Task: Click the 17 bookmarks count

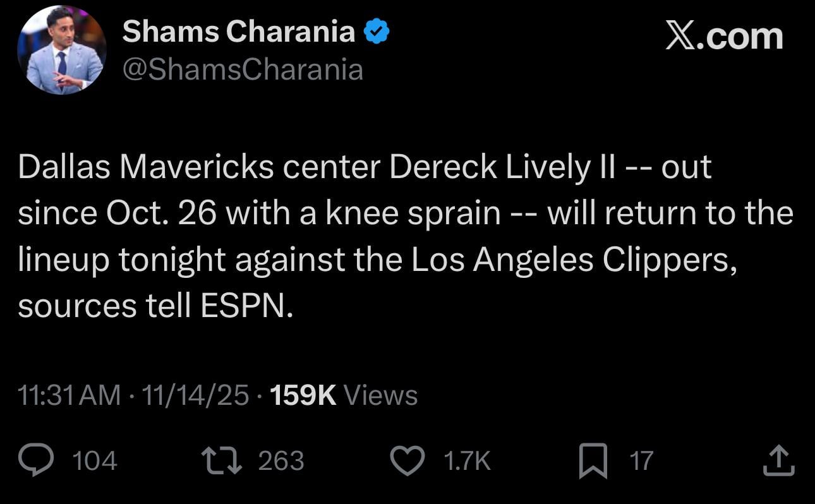Action: 641,461
